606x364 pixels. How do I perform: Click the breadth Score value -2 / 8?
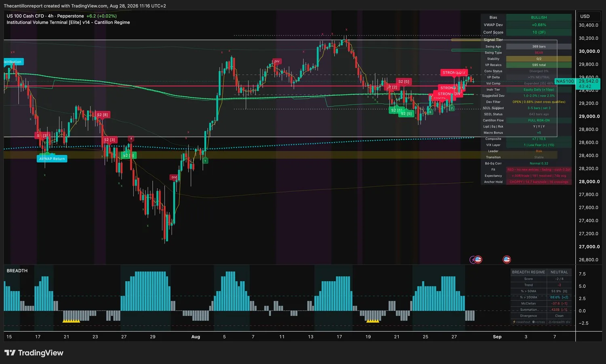559,279
